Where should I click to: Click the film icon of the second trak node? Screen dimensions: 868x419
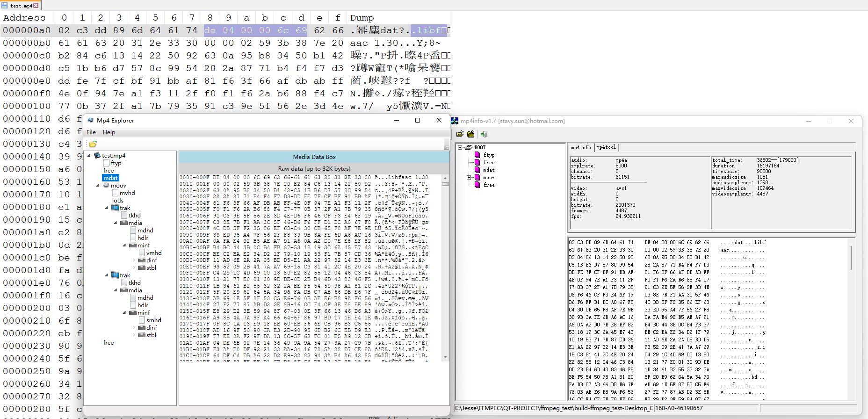pos(115,275)
